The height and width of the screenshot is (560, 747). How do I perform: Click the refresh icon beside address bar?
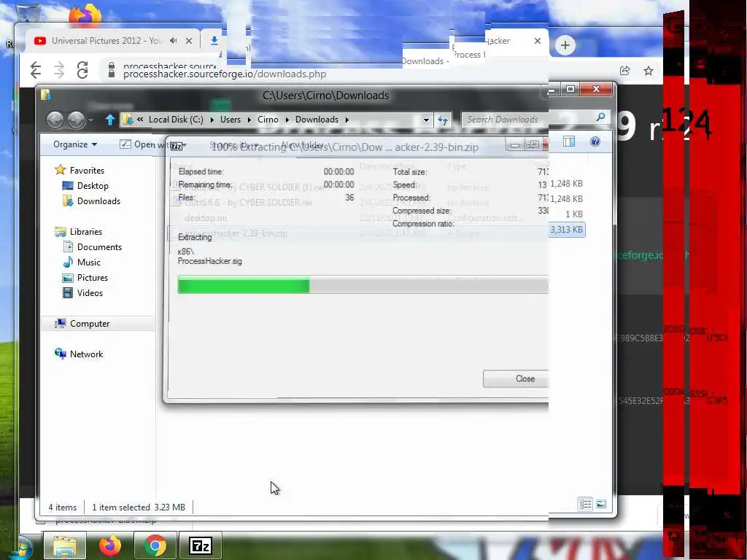[443, 120]
